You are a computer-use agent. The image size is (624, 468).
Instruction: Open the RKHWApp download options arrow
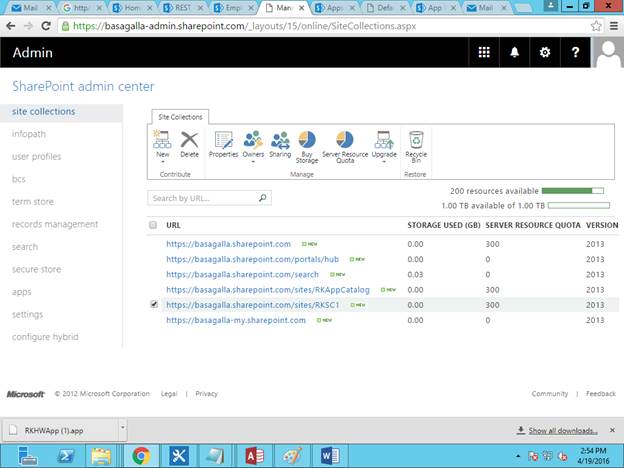pos(123,428)
